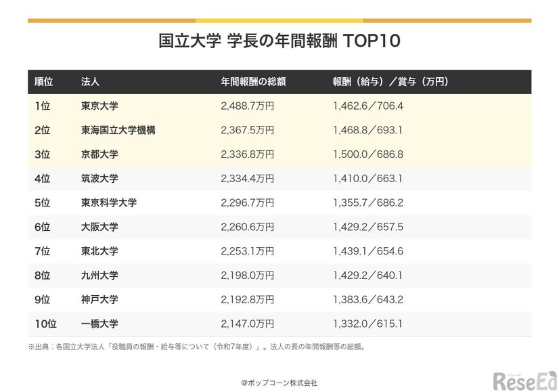
Task: Click the 2,147.0万円 value
Action: [x=248, y=324]
